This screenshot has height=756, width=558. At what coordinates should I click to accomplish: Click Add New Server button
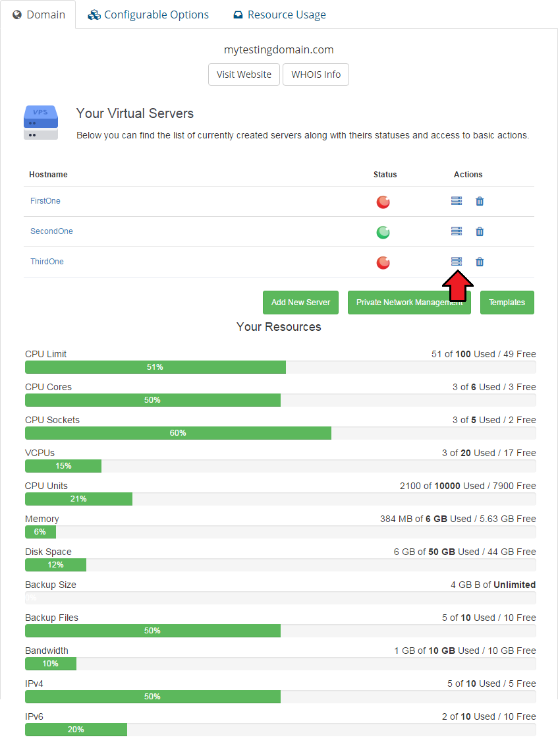[300, 303]
